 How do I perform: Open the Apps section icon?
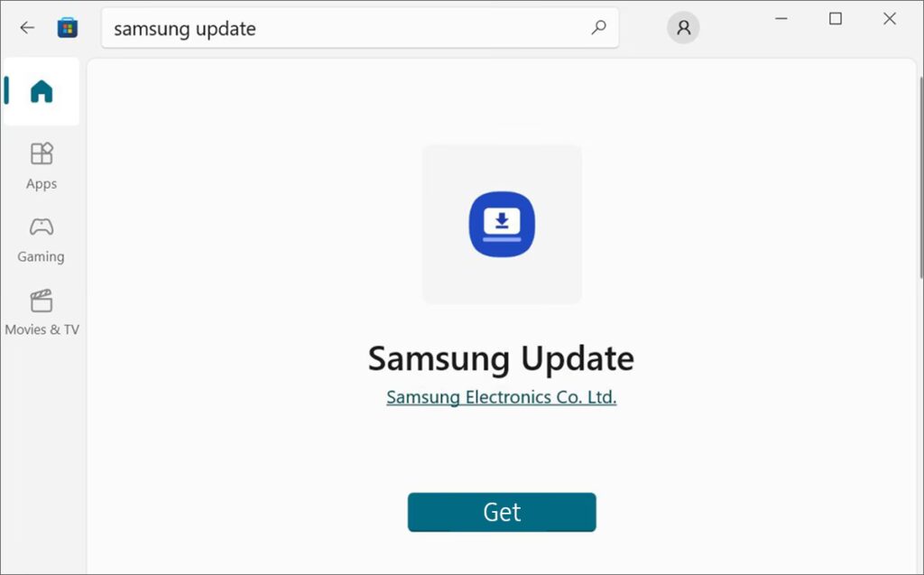(x=42, y=153)
